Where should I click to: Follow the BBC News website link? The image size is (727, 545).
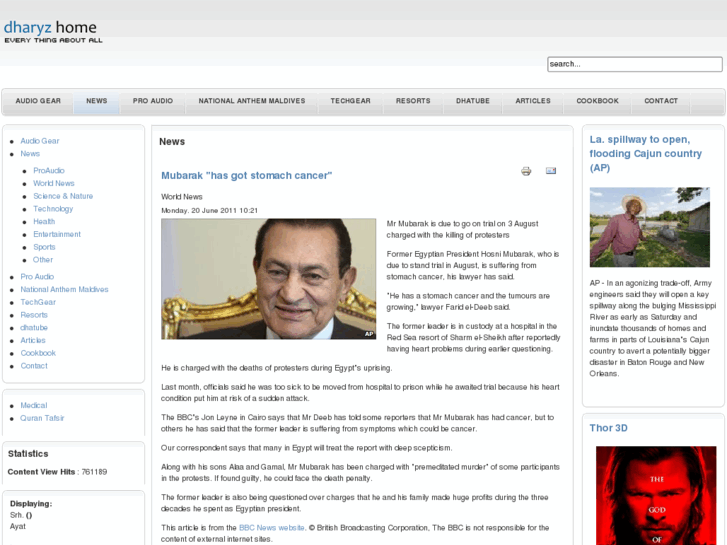point(271,527)
